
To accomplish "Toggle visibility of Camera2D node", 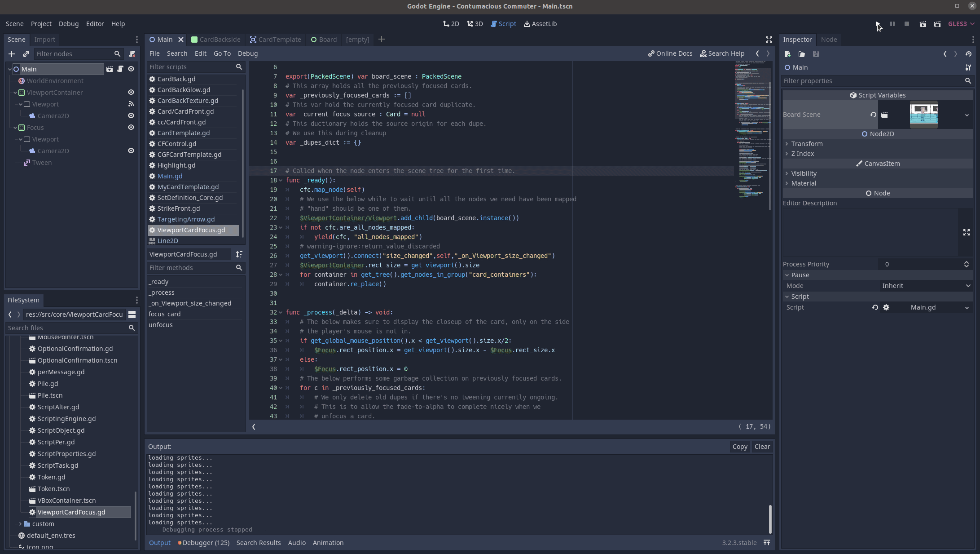I will (132, 115).
